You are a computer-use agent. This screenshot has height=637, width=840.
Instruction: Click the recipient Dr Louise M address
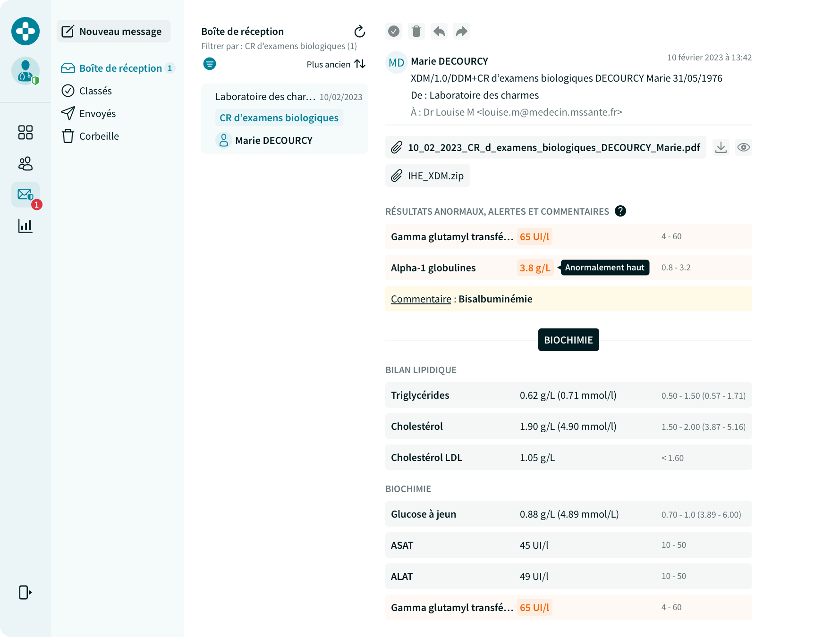pyautogui.click(x=517, y=112)
